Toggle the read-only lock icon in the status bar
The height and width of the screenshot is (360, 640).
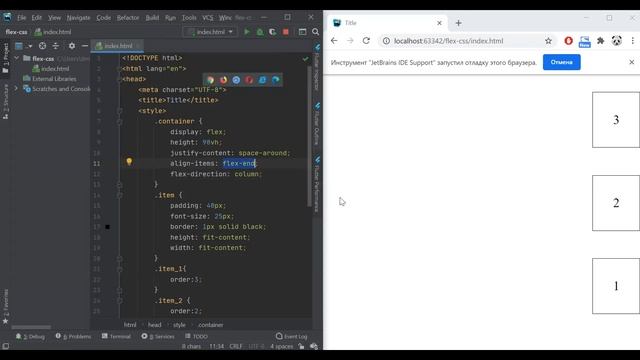(x=301, y=346)
